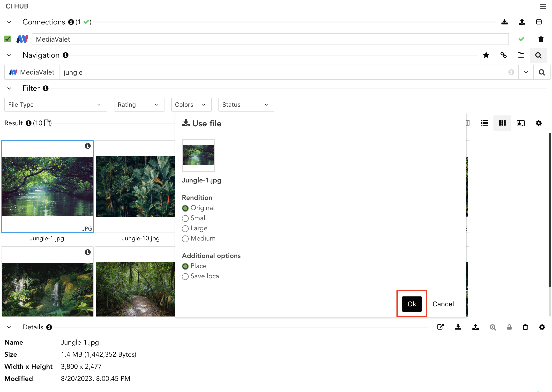Open the links icon in Navigation
552x392 pixels.
coord(503,55)
